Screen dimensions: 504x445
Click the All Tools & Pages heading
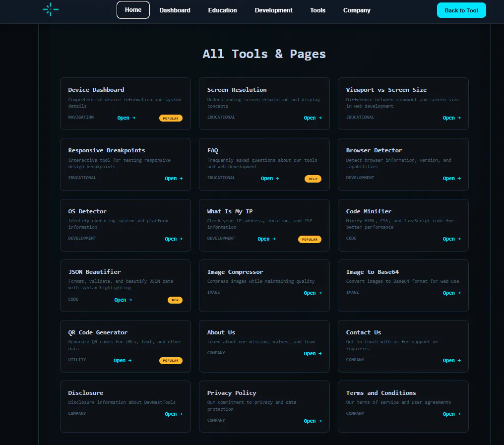coord(264,54)
